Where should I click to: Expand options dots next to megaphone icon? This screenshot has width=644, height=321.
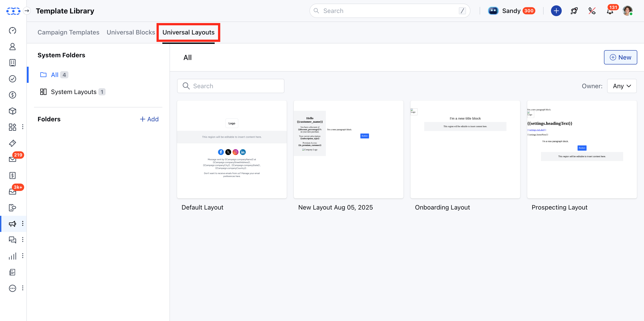(23, 223)
